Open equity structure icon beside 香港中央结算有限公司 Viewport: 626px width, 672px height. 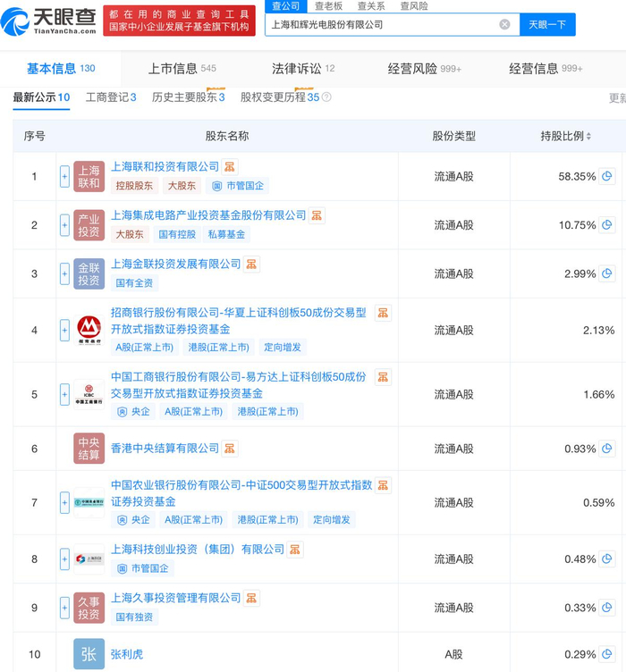(x=230, y=449)
